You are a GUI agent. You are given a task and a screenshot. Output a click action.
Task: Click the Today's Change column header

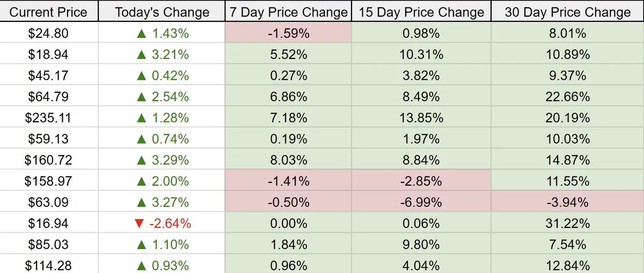point(162,12)
